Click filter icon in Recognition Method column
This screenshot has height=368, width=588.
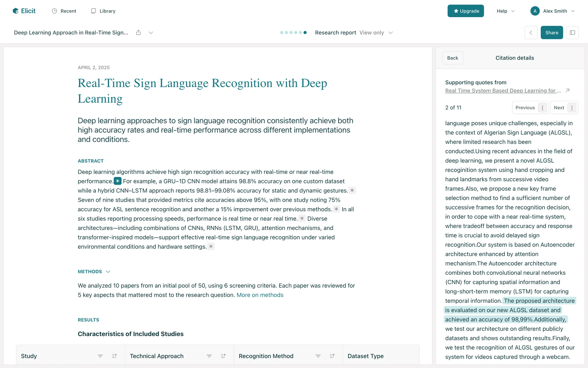(318, 356)
